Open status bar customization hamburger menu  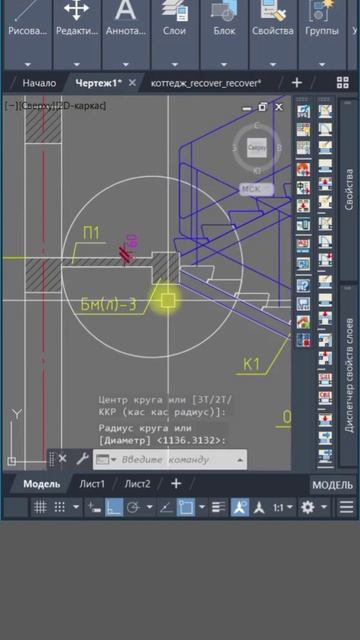[347, 508]
